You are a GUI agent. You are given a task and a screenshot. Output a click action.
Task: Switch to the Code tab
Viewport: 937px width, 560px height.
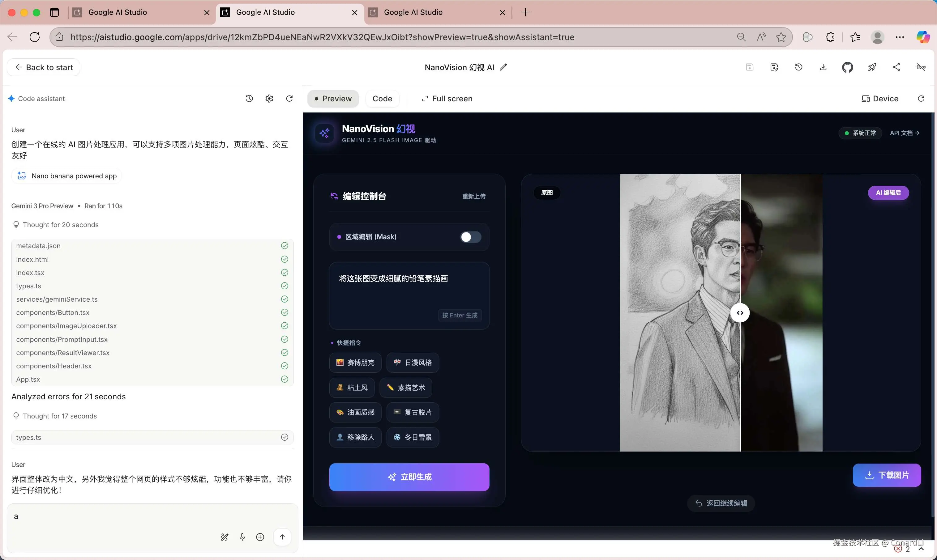tap(382, 99)
